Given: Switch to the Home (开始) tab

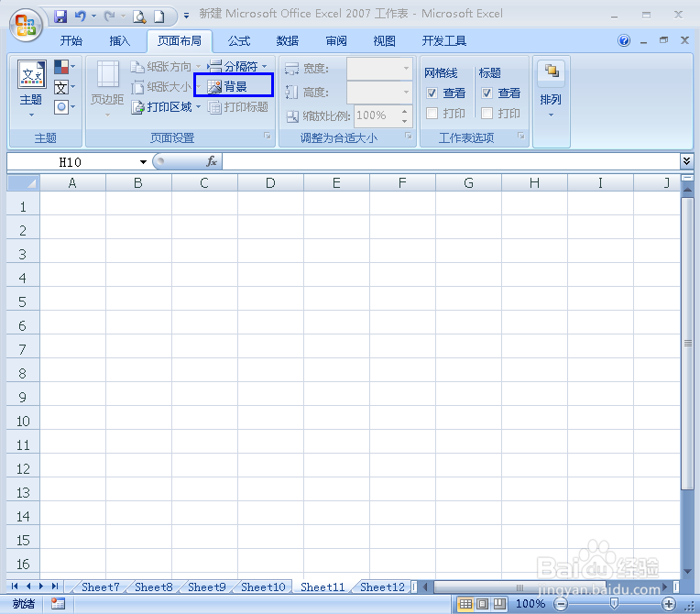Looking at the screenshot, I should pos(71,41).
